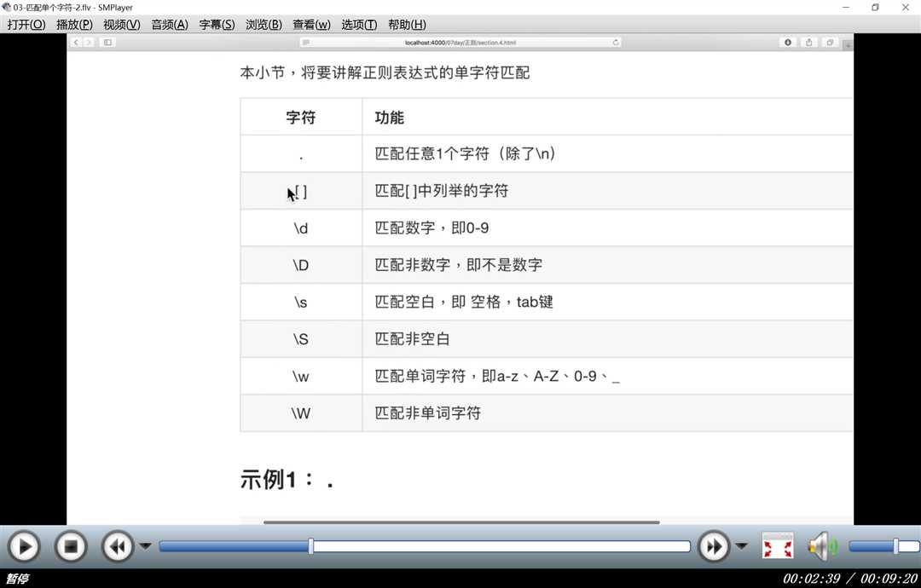Minimize the SMPlayer window
Screen dimensions: 921x588
pyautogui.click(x=846, y=7)
